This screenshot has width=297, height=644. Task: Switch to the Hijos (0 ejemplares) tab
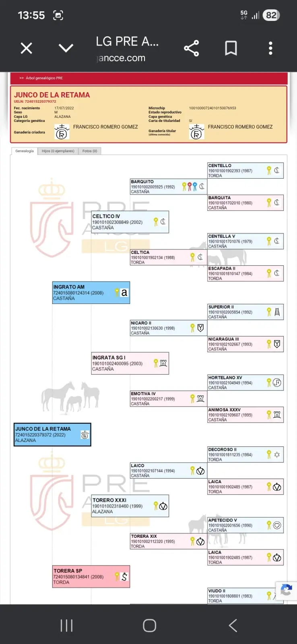[58, 151]
